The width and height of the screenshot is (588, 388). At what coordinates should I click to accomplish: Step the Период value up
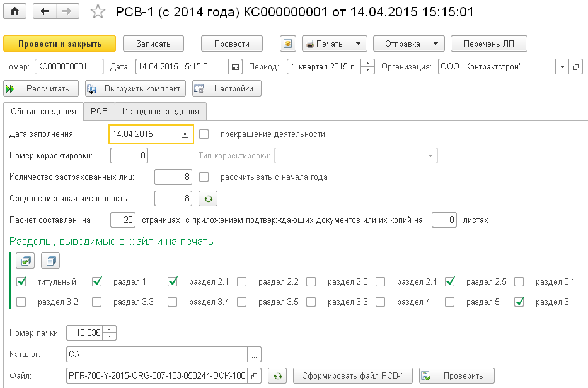pos(367,63)
